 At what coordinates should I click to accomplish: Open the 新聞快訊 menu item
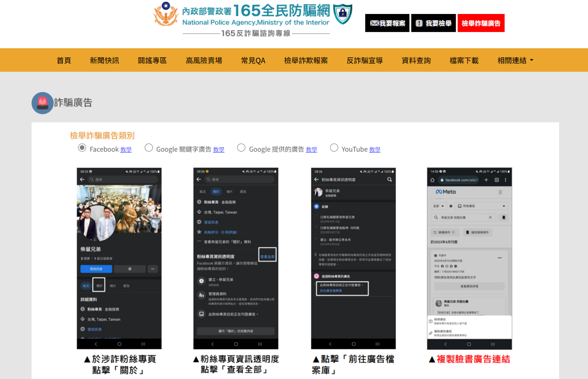click(x=104, y=60)
